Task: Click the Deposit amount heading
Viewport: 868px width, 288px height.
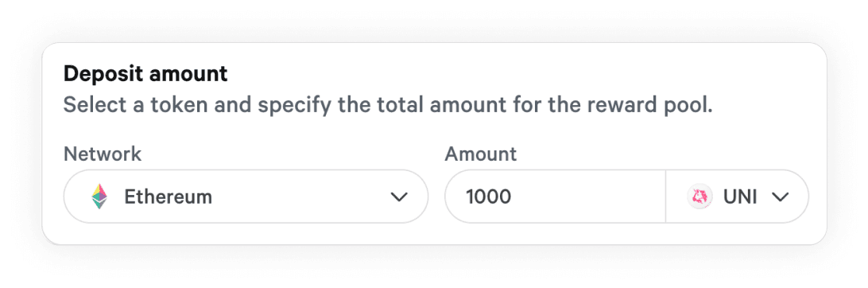Action: click(x=145, y=74)
